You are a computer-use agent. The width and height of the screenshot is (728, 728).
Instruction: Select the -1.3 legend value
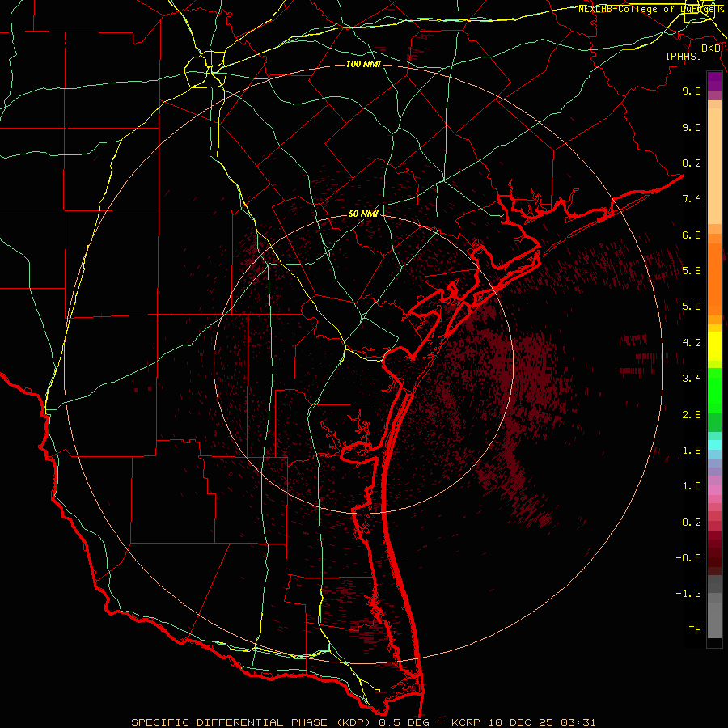pos(688,594)
